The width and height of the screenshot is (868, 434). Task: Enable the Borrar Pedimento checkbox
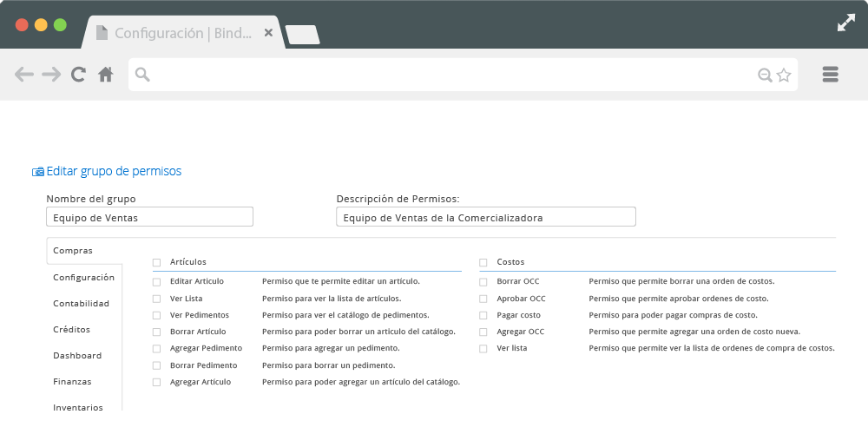156,366
